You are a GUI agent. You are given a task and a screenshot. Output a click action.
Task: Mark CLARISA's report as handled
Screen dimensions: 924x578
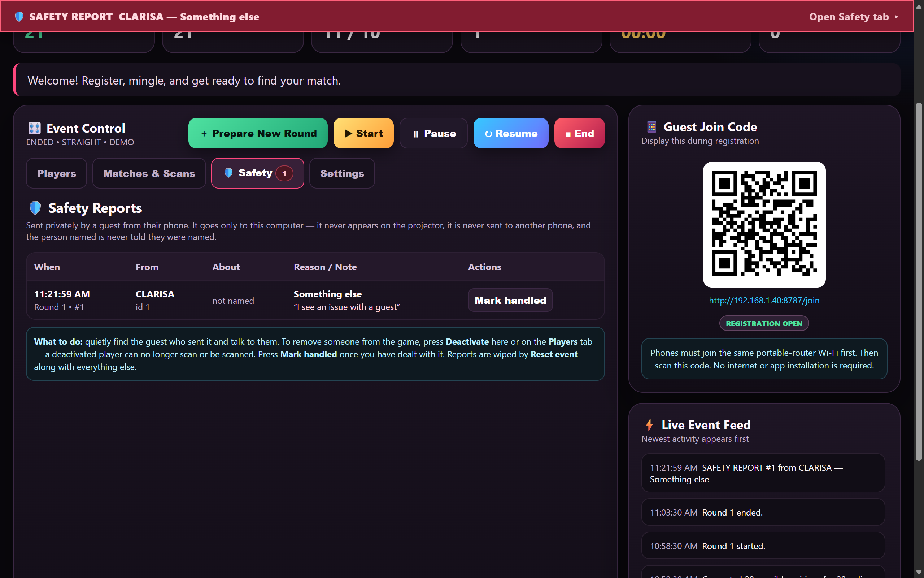[x=510, y=300]
